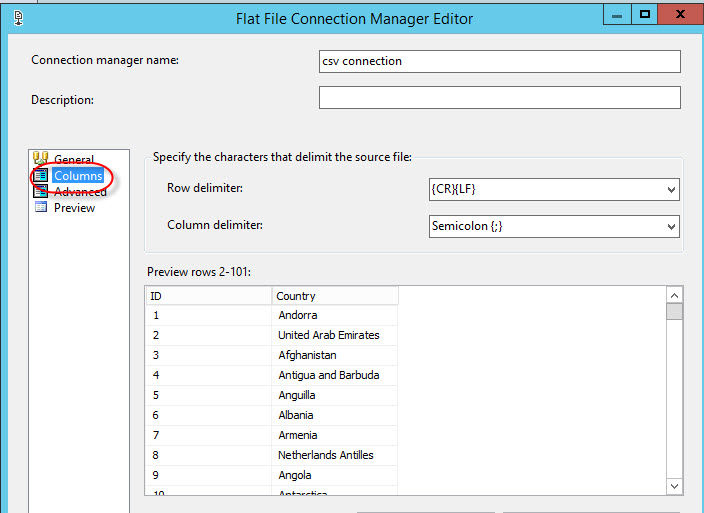Click the General page icon
This screenshot has height=513, width=704.
[41, 159]
